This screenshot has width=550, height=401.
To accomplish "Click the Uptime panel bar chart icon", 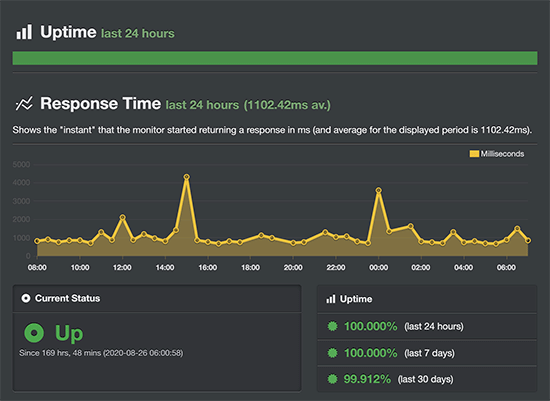I will point(331,299).
